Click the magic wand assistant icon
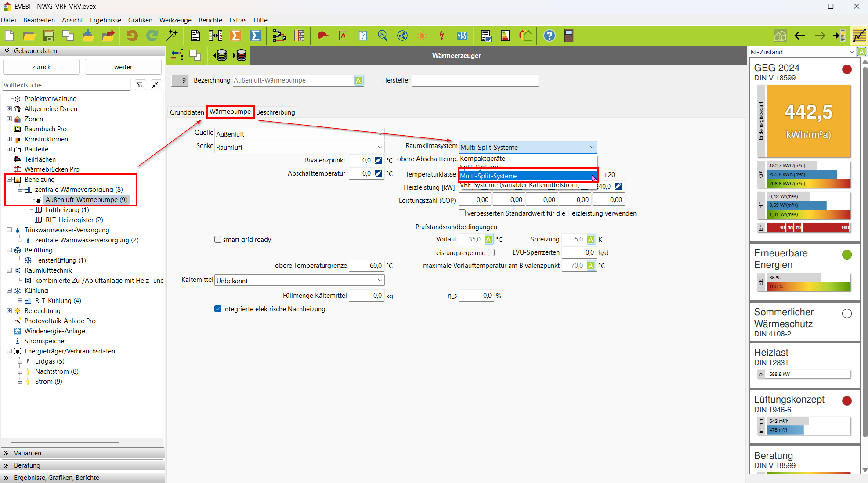The height and width of the screenshot is (483, 868). 172,36
